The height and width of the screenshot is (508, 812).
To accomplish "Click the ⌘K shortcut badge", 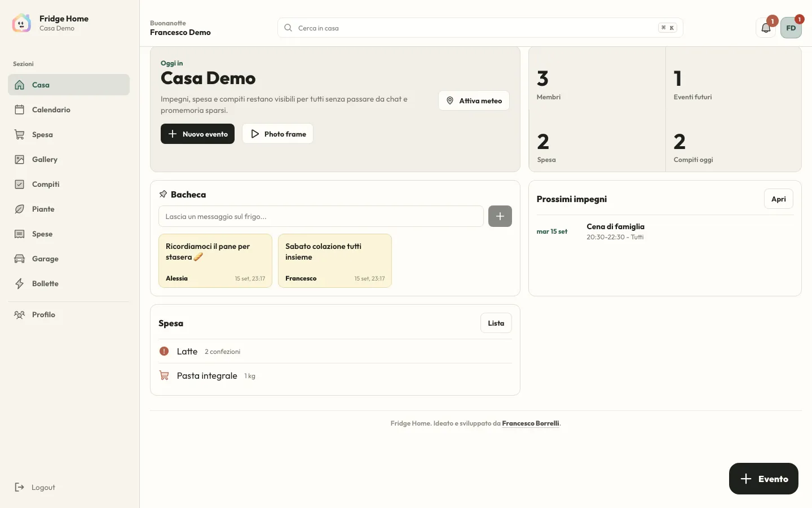I will pos(668,28).
